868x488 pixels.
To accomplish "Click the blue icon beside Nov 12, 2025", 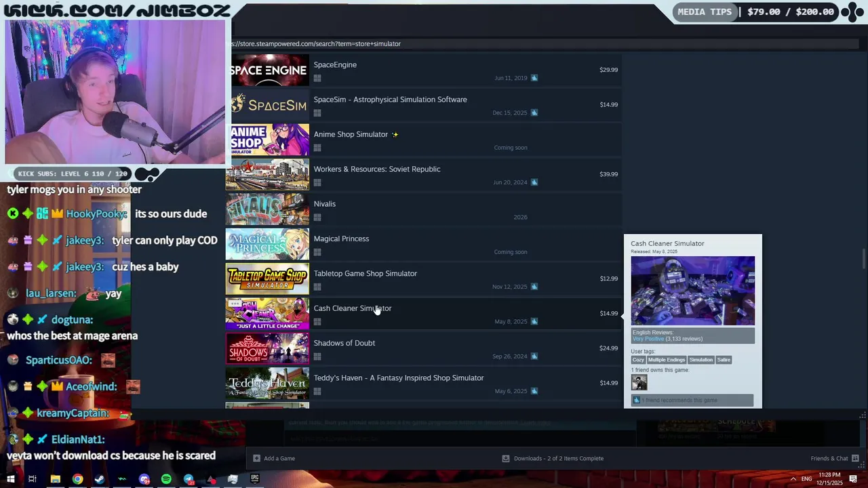I will click(534, 287).
